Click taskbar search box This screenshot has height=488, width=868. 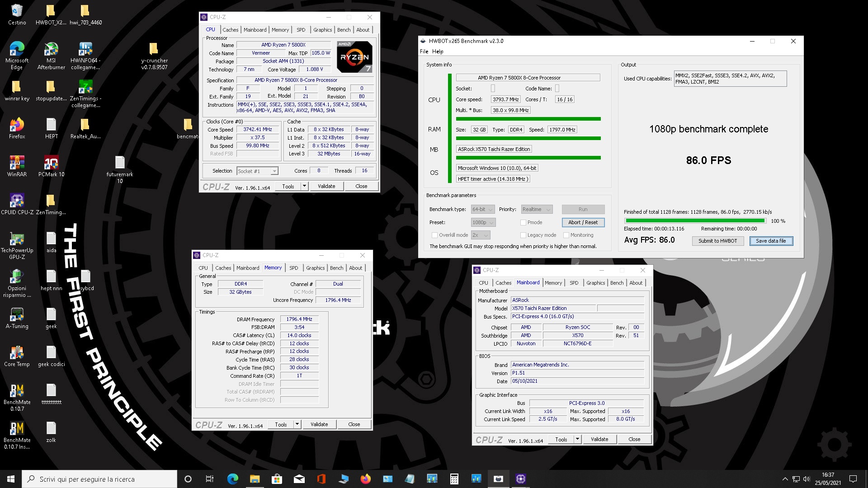pyautogui.click(x=99, y=479)
